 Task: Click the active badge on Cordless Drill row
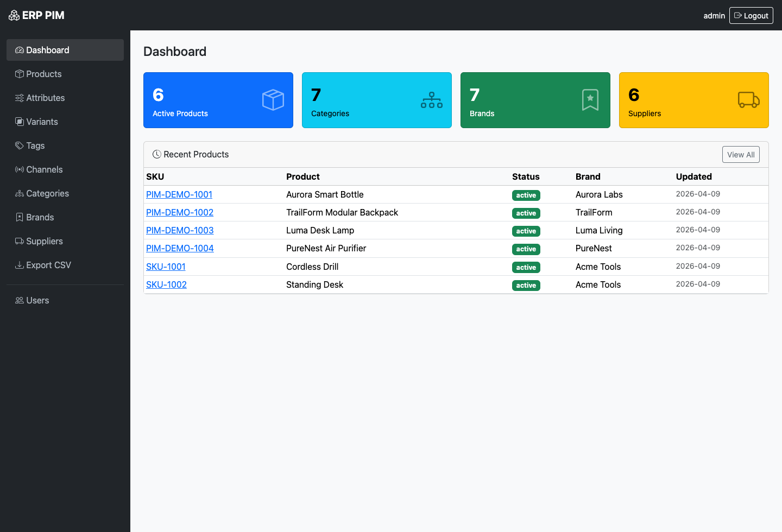(526, 267)
